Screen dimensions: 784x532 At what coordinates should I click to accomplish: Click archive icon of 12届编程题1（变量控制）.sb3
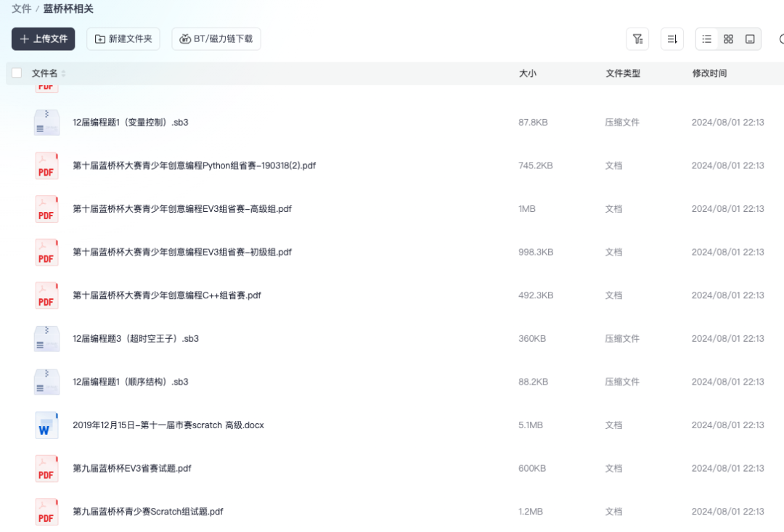(x=46, y=123)
